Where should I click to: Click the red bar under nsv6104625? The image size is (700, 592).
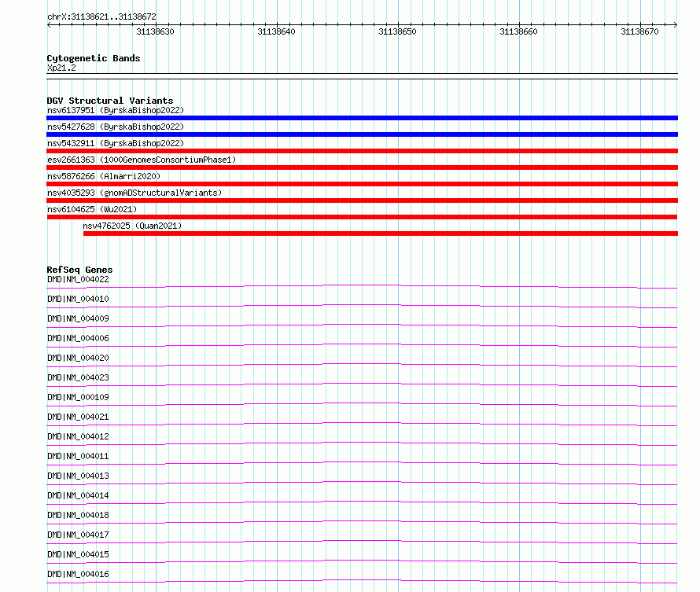pyautogui.click(x=362, y=217)
